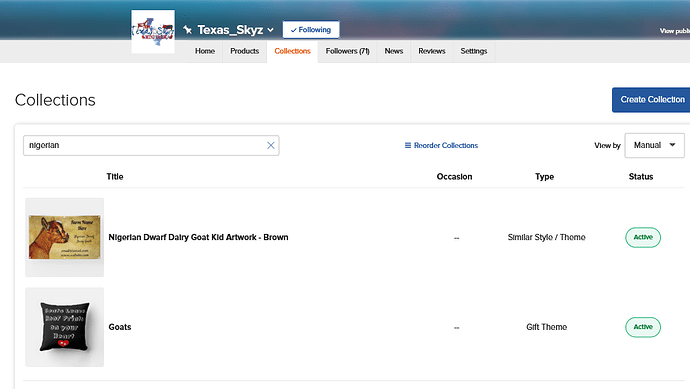Select the Collections tab

point(292,51)
